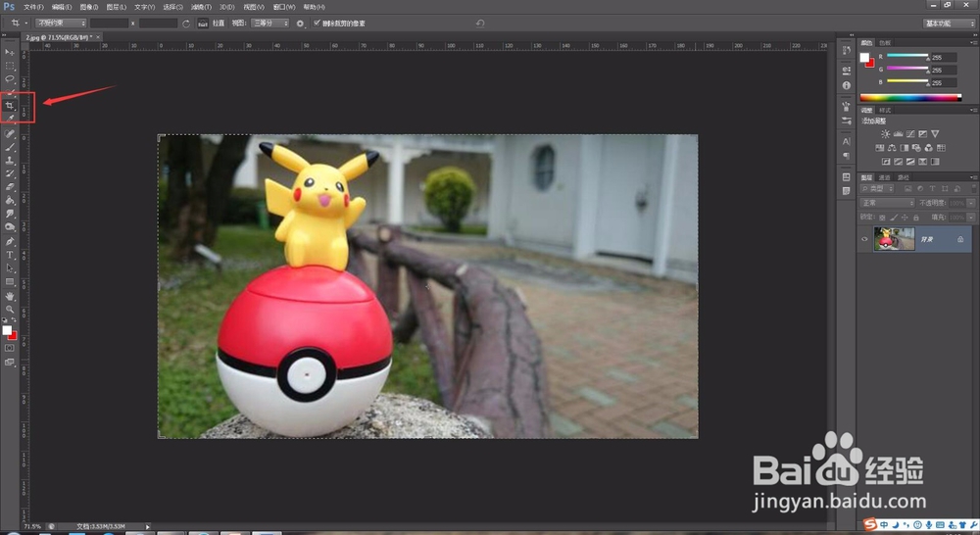This screenshot has width=980, height=535.
Task: Open the opacity dropdown arrow
Action: 971,203
